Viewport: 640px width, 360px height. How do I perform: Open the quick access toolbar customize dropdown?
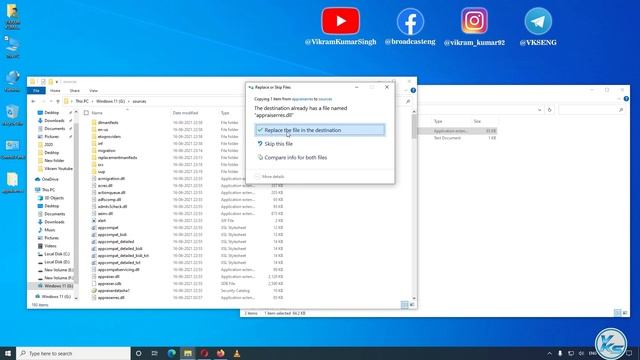(x=57, y=82)
